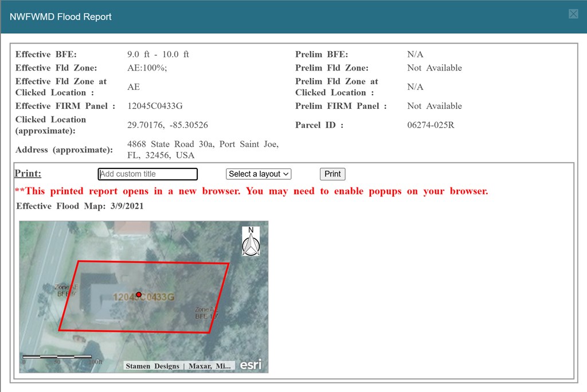
Task: Click the approximate address text
Action: click(x=202, y=150)
